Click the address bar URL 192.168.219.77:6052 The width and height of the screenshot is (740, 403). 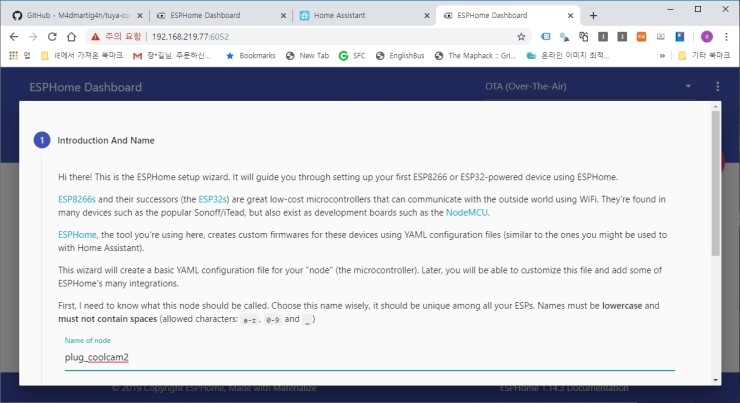tap(190, 37)
